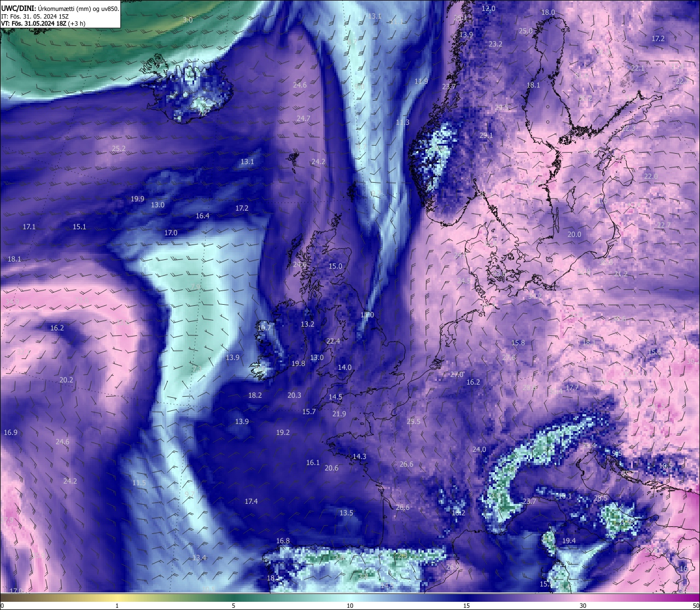Image resolution: width=700 pixels, height=610 pixels.
Task: Click the map value '3.0' in the green area
Action: (x=188, y=20)
